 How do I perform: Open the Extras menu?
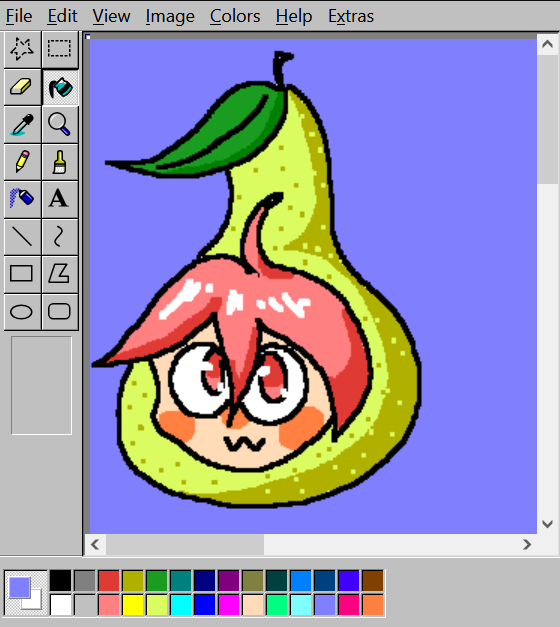pyautogui.click(x=351, y=16)
